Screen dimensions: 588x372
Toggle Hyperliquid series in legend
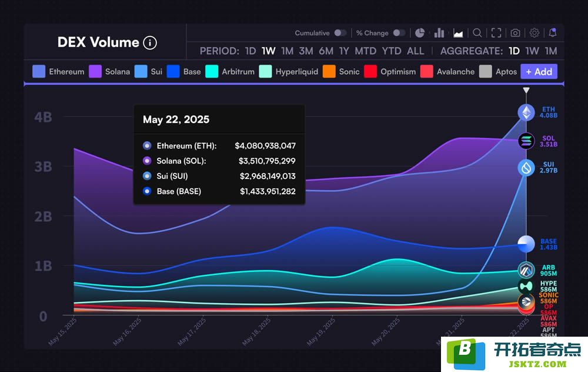tap(289, 71)
